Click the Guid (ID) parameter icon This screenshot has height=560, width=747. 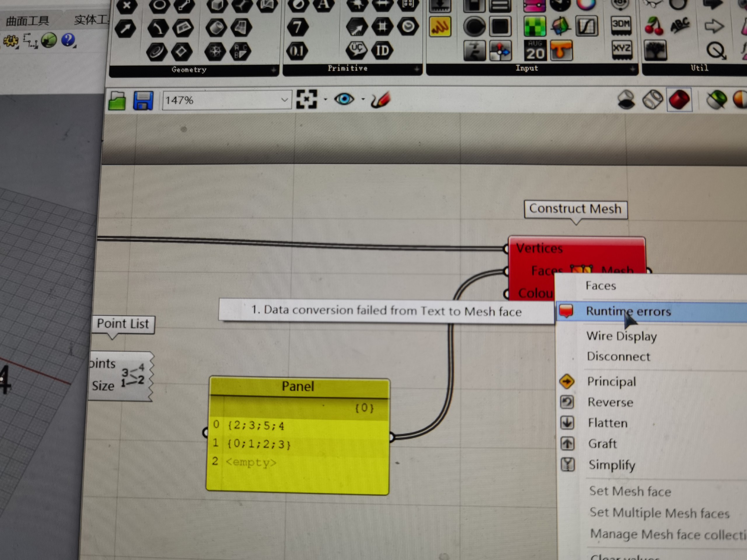tap(382, 51)
